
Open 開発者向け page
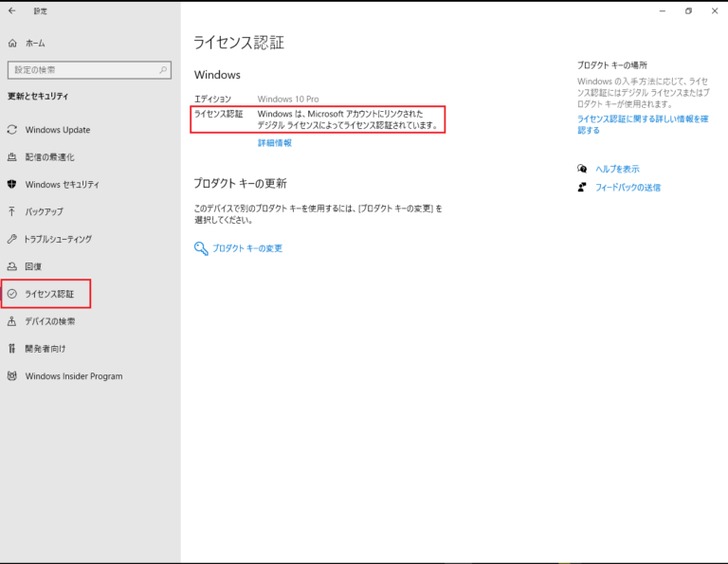[x=45, y=349]
